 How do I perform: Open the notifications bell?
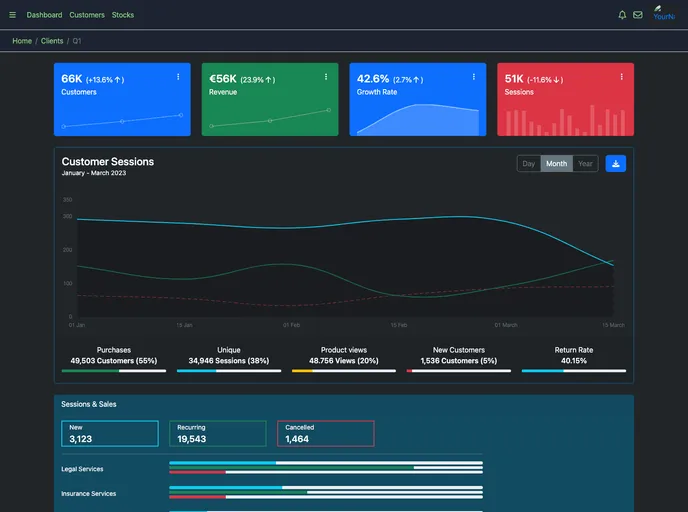(622, 15)
